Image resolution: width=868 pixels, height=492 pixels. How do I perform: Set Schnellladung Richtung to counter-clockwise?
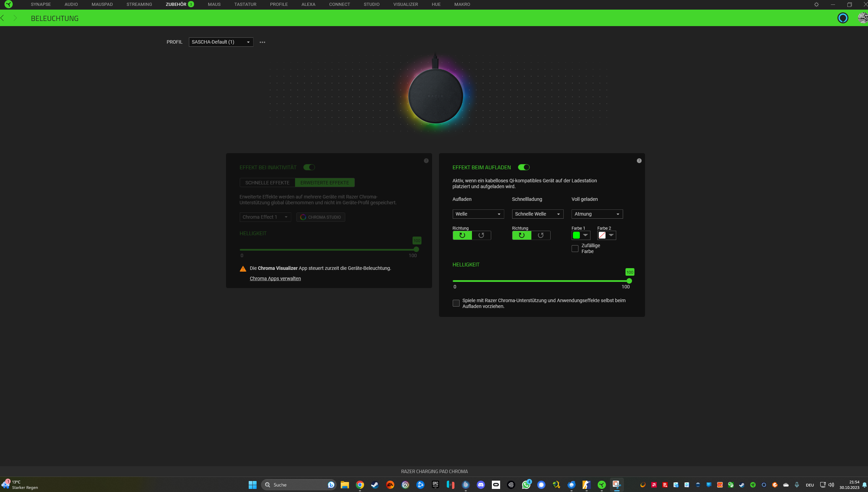tap(541, 236)
